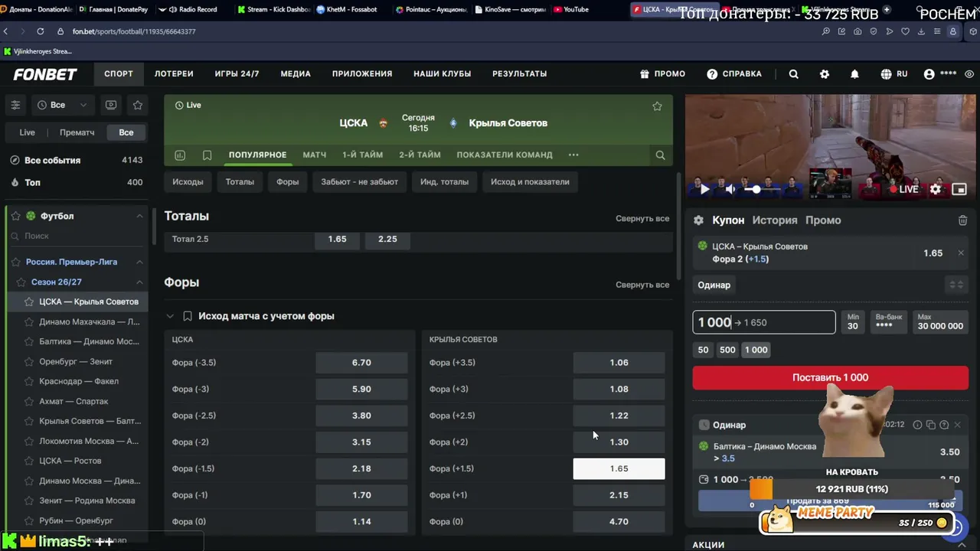Favorite the Футбол sport with star

click(x=15, y=217)
